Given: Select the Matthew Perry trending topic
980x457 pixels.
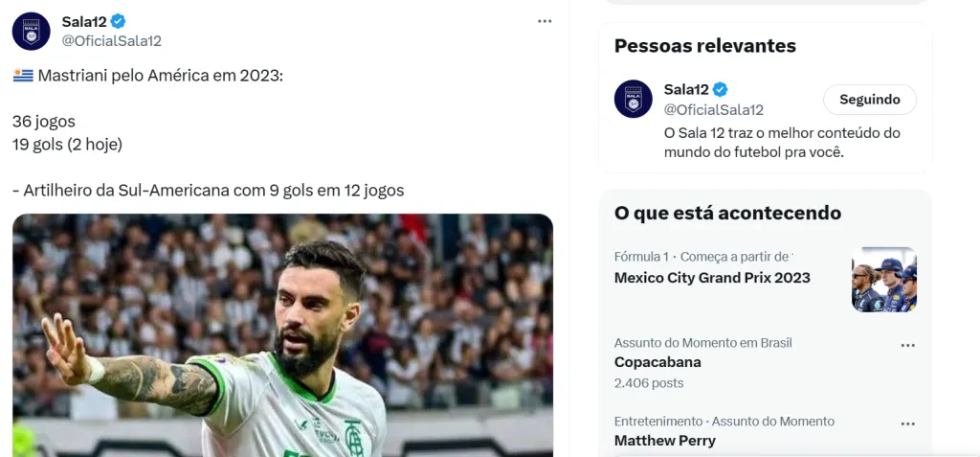Looking at the screenshot, I should click(x=664, y=441).
